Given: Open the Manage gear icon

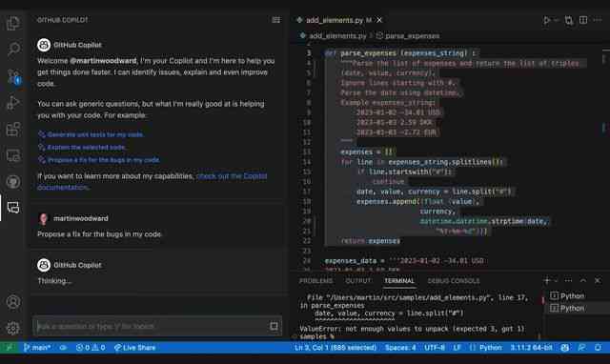Looking at the screenshot, I should point(13,328).
